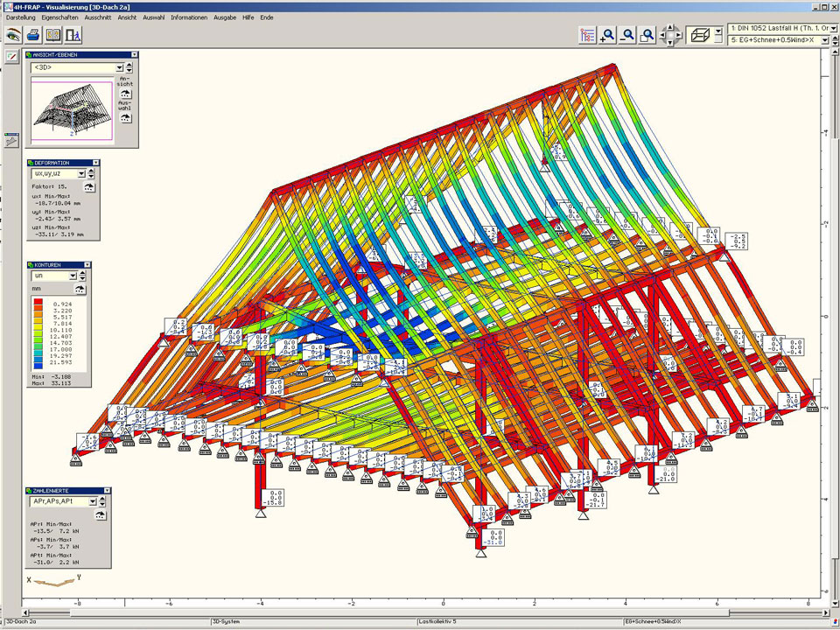Viewport: 840px width, 630px height.
Task: Click the red swatch in contour legend
Action: click(38, 302)
